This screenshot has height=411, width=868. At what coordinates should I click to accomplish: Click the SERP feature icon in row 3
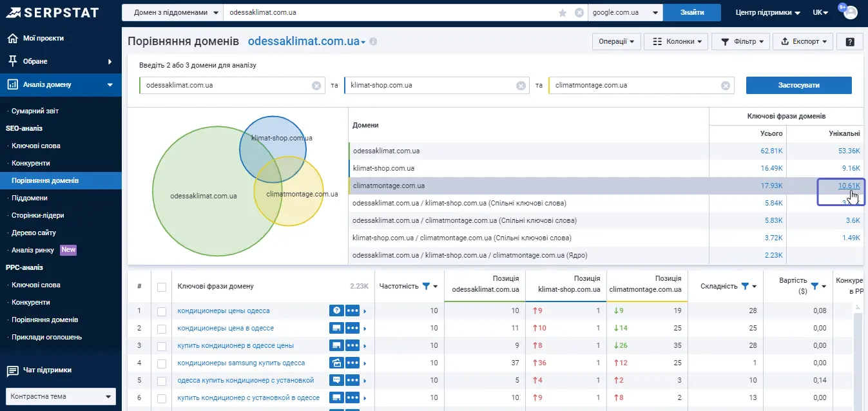coord(336,345)
